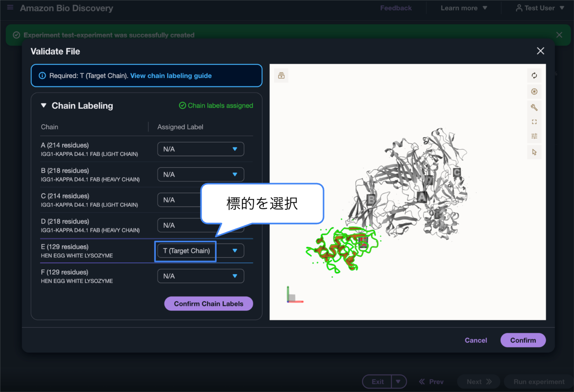The height and width of the screenshot is (392, 574).
Task: Take a screenshot of the 3D viewer
Action: click(x=534, y=92)
